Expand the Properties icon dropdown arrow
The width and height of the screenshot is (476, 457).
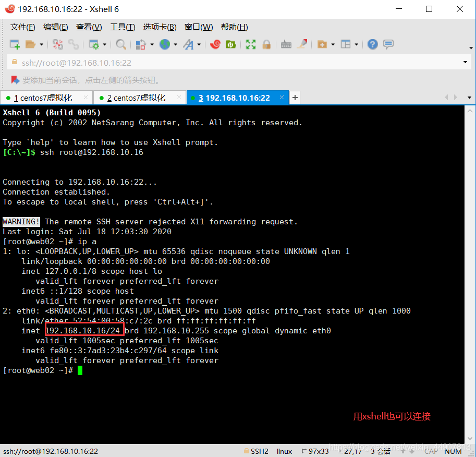pos(105,45)
